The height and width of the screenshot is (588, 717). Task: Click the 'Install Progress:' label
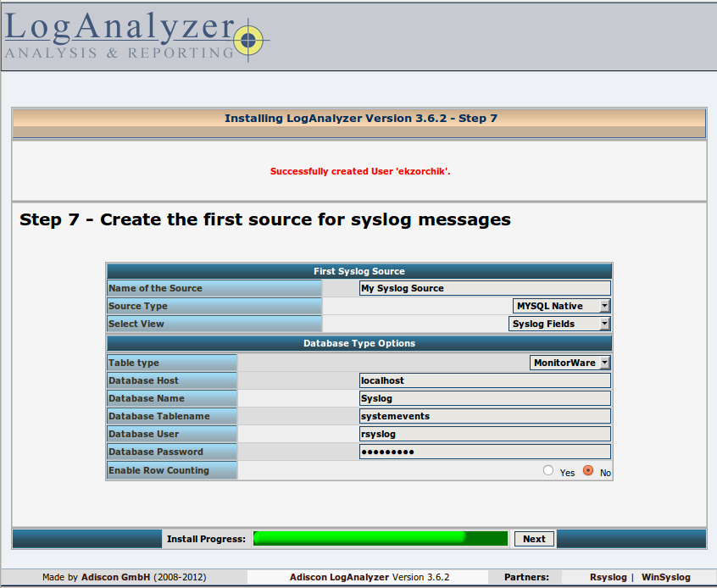206,539
